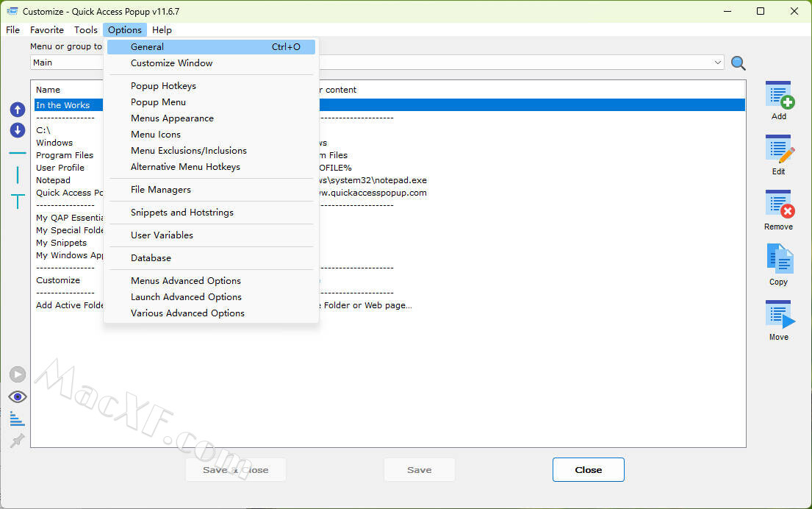Toggle the eye icon in left sidebar
812x509 pixels.
(18, 397)
